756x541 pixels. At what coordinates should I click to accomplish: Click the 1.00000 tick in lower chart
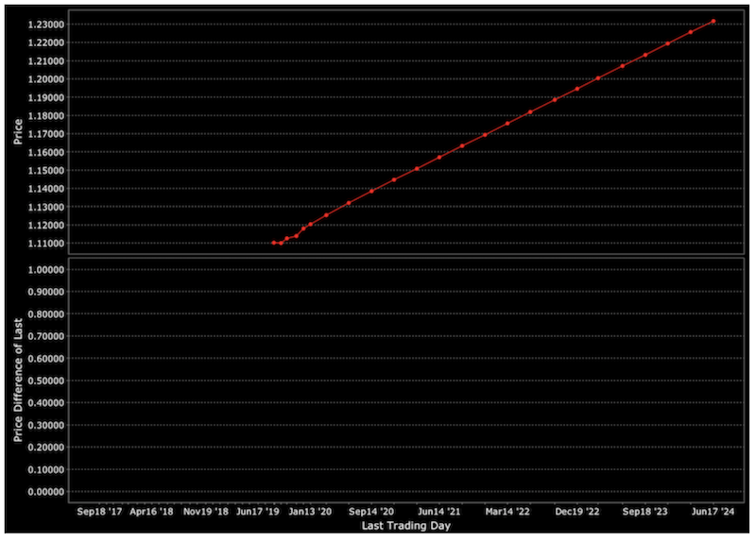pos(45,269)
